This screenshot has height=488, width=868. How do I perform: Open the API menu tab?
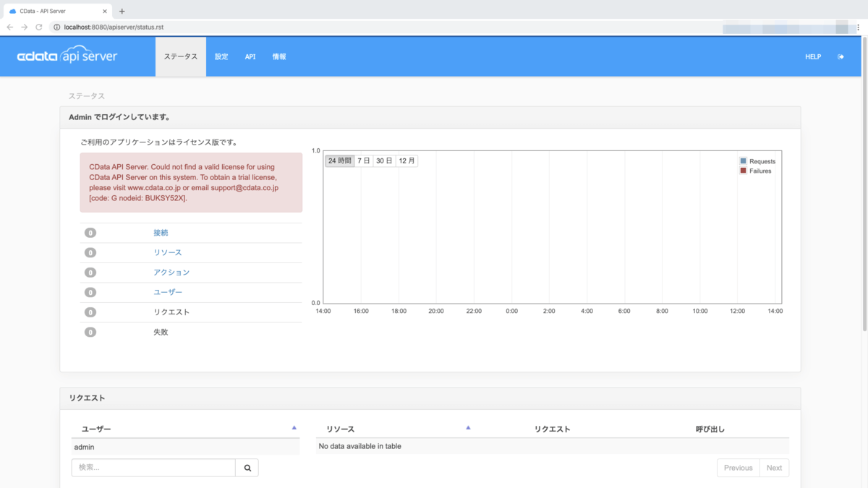coord(250,57)
